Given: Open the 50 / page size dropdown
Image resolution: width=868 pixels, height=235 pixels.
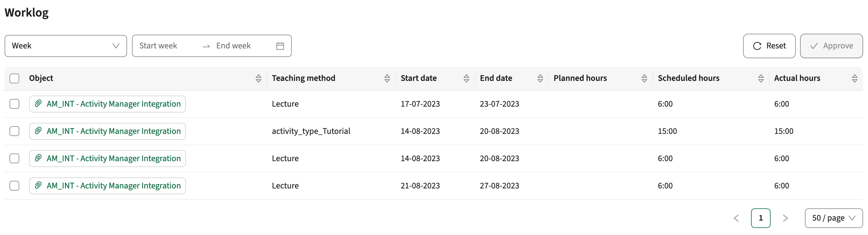Looking at the screenshot, I should tap(833, 218).
